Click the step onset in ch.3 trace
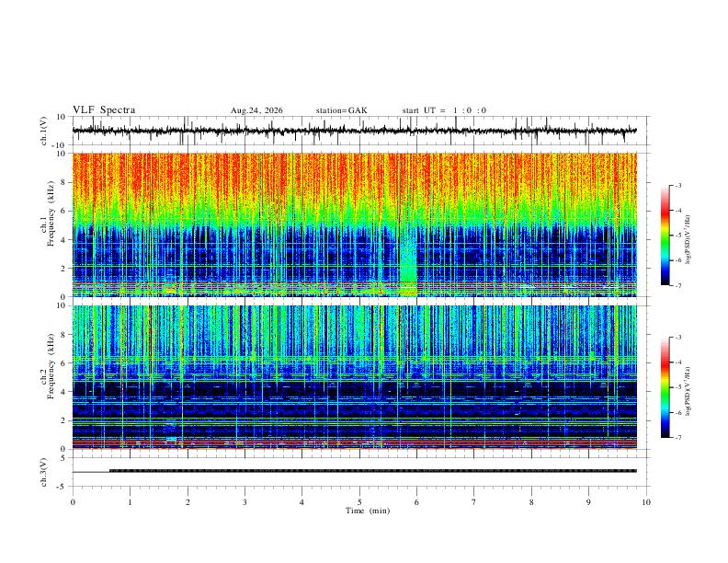 pos(109,471)
